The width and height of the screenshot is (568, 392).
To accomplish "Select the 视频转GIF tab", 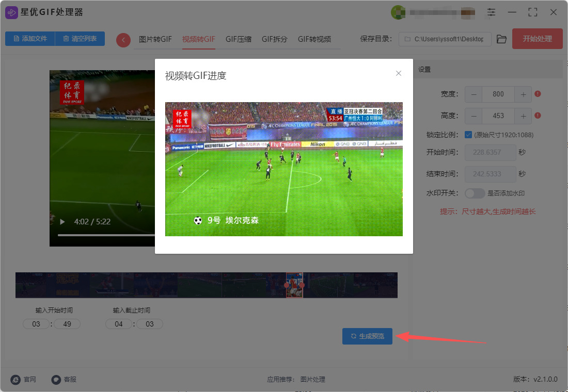I will (x=198, y=39).
